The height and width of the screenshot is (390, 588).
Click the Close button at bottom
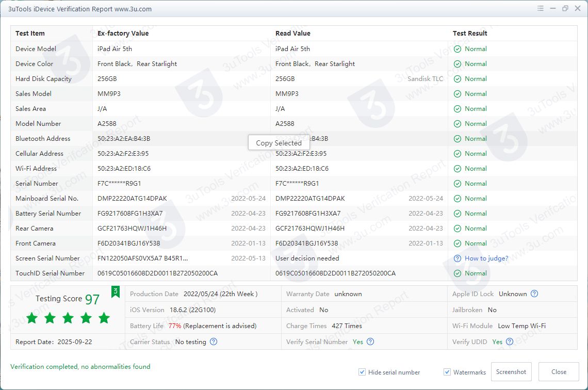tap(559, 371)
